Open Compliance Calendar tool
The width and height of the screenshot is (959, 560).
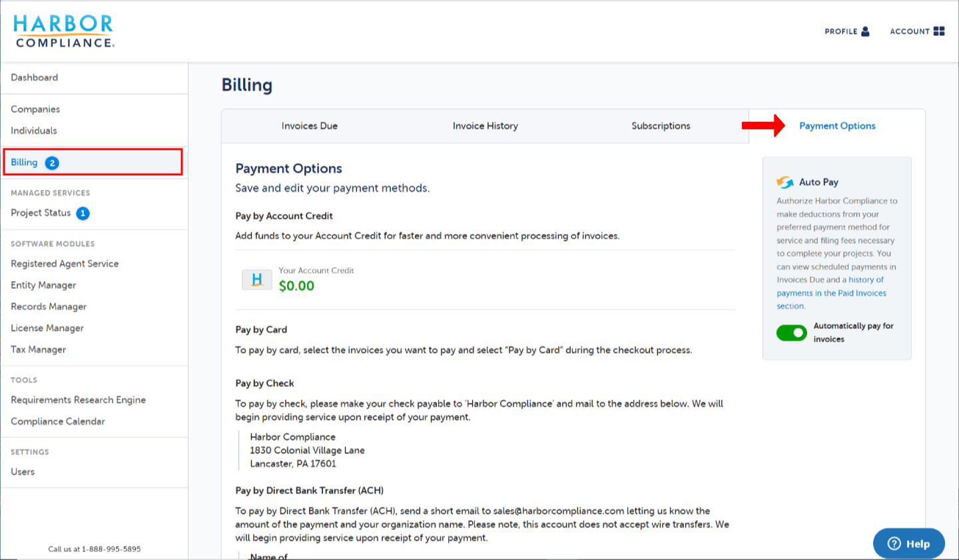[58, 421]
